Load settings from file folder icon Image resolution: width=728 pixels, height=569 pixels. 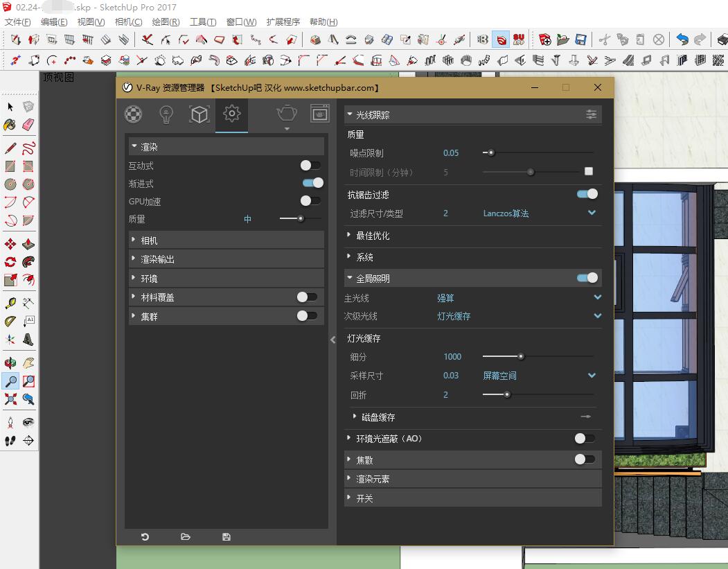pyautogui.click(x=186, y=537)
